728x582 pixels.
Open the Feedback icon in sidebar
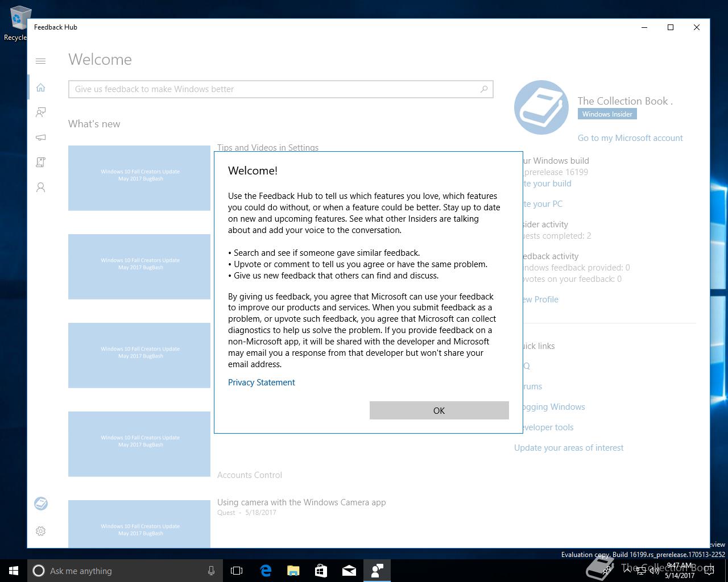click(x=40, y=113)
